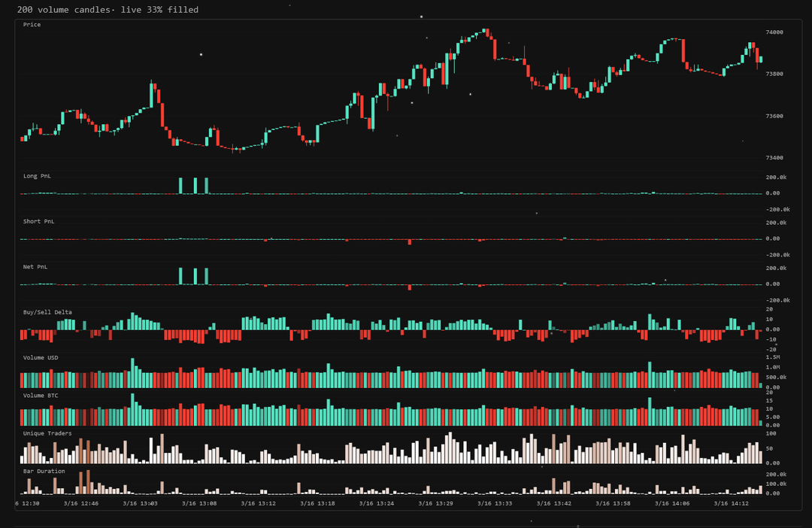This screenshot has height=528, width=812.
Task: Click the 73400 price axis label
Action: (774, 158)
